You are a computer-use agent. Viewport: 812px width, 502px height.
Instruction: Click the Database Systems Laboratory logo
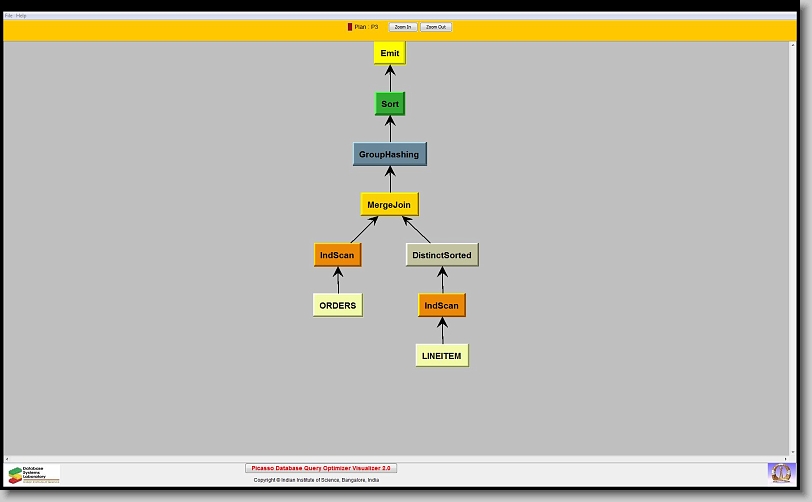pos(34,473)
